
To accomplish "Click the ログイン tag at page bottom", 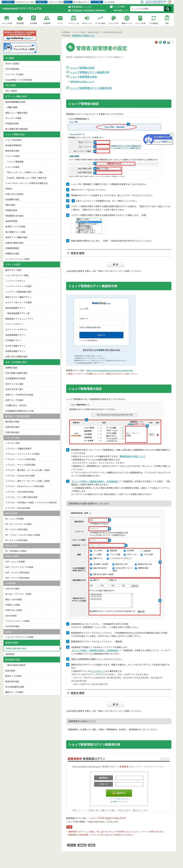I will point(71,845).
